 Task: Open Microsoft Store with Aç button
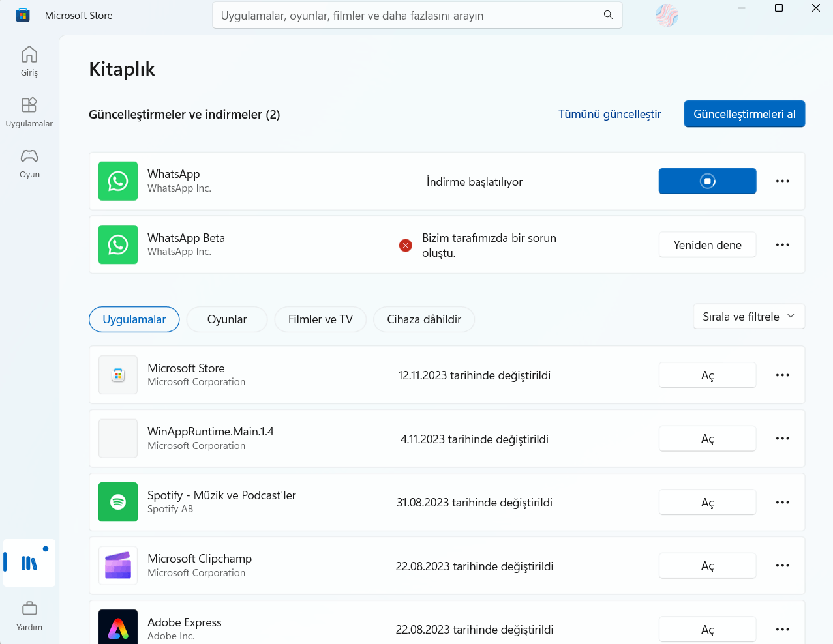tap(708, 375)
